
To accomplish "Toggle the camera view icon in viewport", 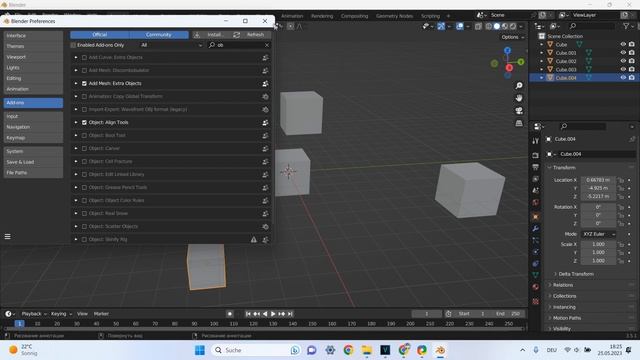I will point(519,111).
